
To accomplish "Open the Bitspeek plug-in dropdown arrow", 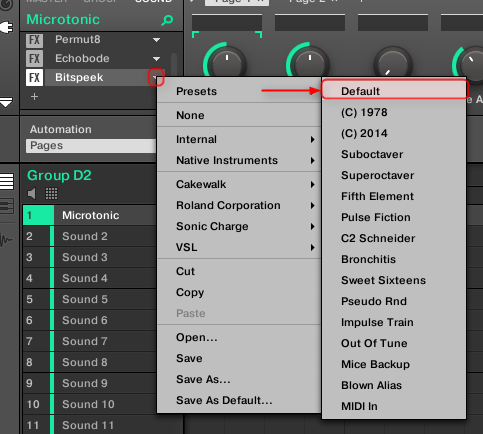I will pyautogui.click(x=156, y=77).
